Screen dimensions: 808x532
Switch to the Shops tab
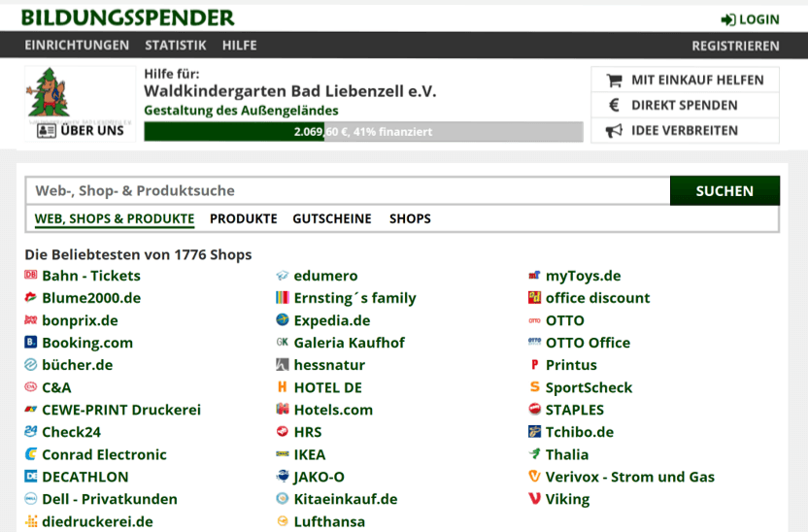(410, 218)
